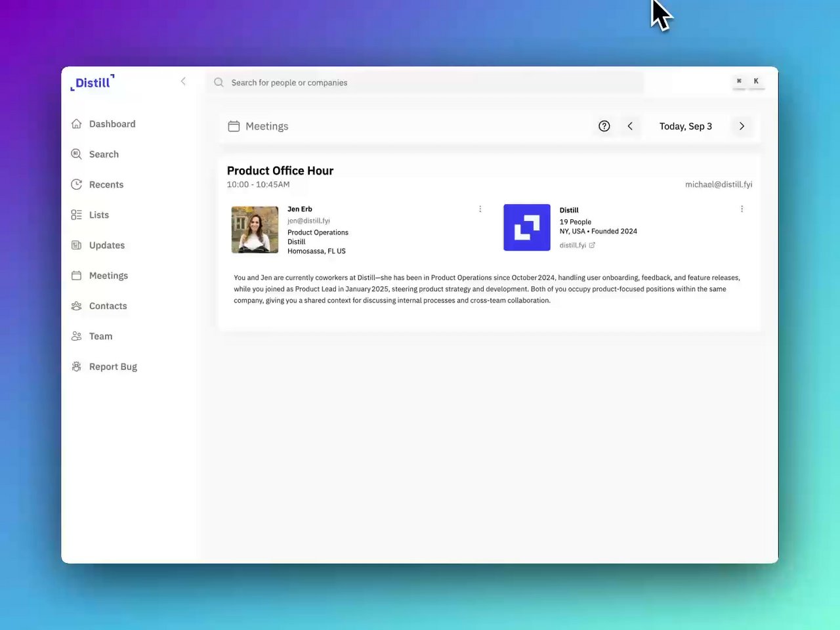This screenshot has height=630, width=840.
Task: Click the K shortcut key badge
Action: tap(756, 81)
